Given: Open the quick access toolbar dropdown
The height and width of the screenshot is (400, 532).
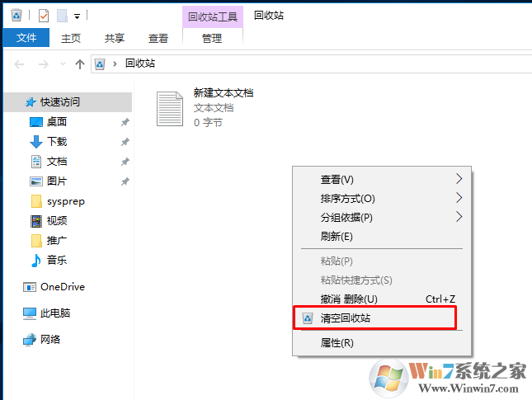Looking at the screenshot, I should [x=78, y=16].
